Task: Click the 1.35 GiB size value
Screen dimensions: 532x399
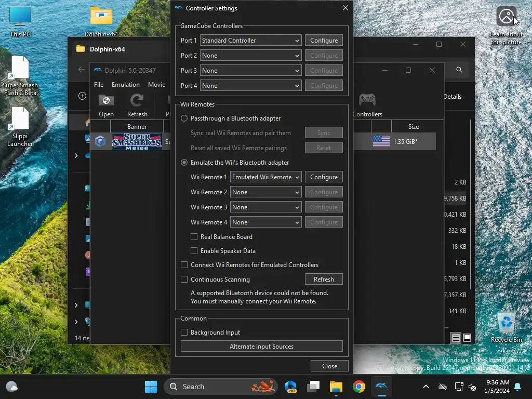Action: (405, 141)
